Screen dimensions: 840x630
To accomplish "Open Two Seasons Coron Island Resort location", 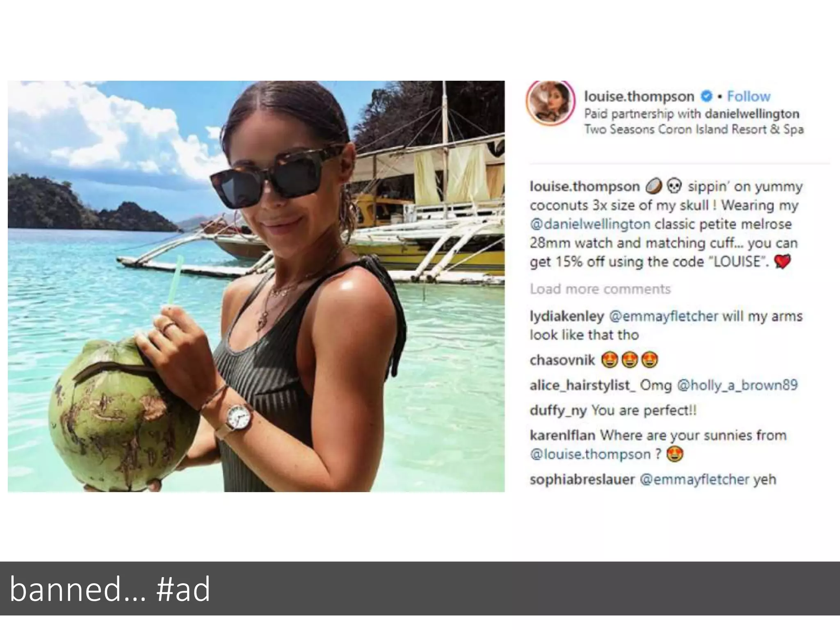I will tap(694, 129).
